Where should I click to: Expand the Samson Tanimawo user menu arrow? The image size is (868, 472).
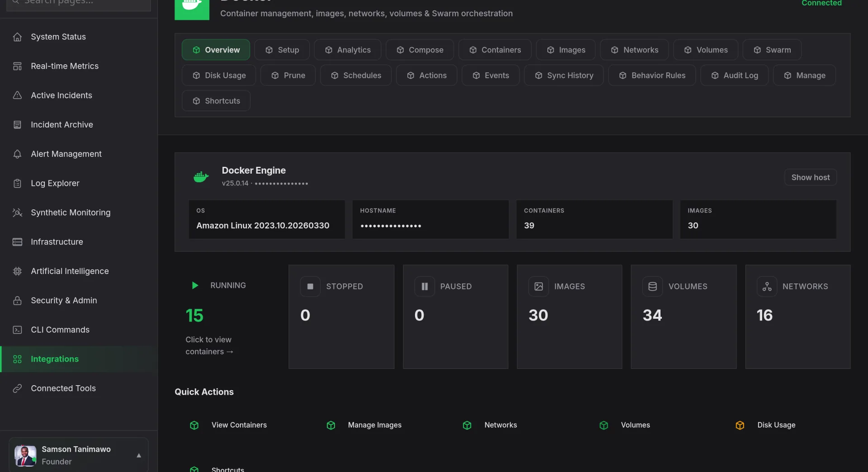[139, 455]
